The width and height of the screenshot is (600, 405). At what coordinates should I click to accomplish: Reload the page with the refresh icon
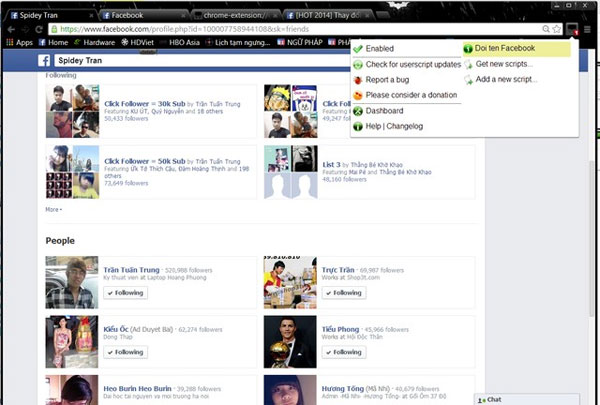point(39,29)
